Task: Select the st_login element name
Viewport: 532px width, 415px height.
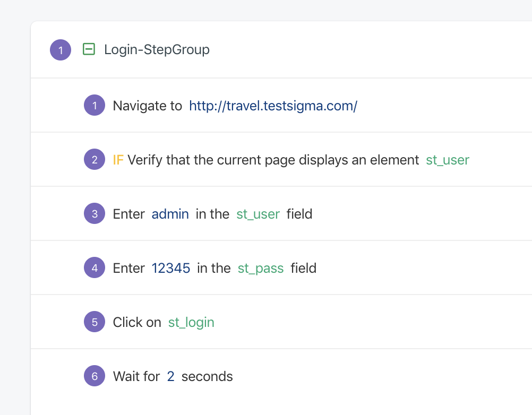Action: 191,322
